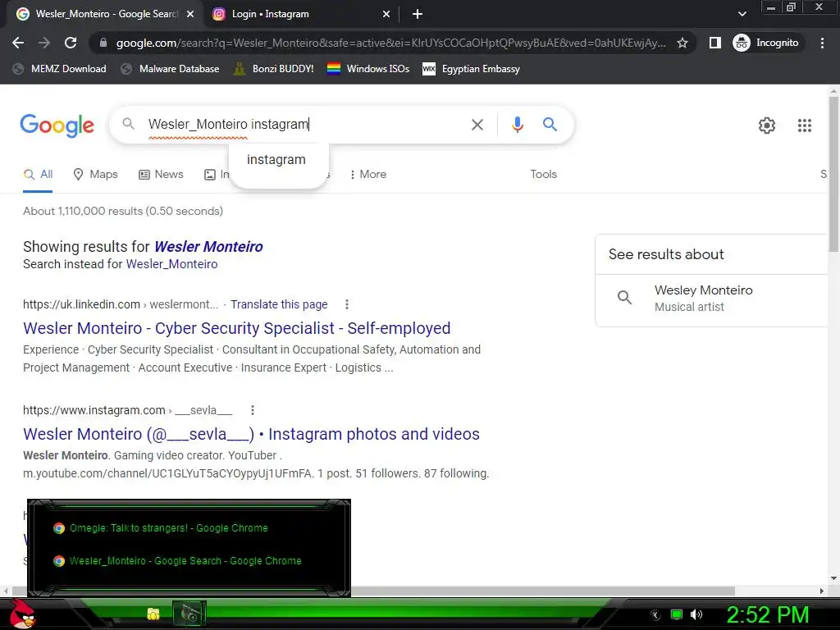Open the Malware Database bookmark

171,69
